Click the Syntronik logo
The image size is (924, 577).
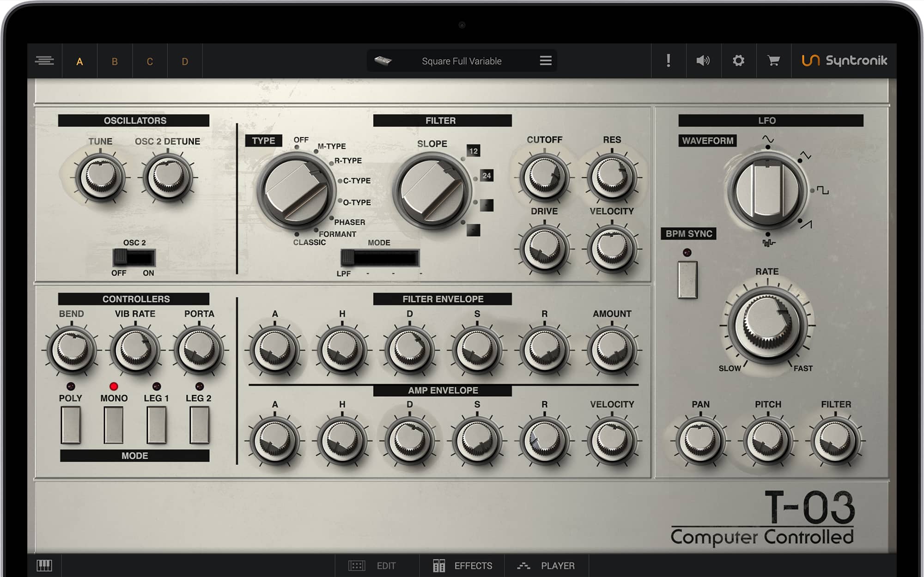click(x=844, y=61)
